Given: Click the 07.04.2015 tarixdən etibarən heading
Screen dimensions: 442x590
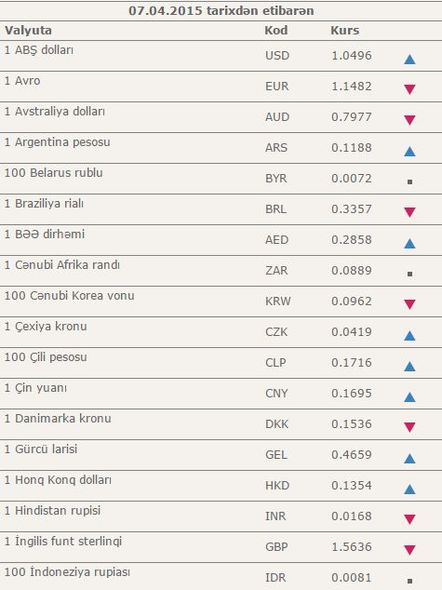Looking at the screenshot, I should (x=221, y=11).
